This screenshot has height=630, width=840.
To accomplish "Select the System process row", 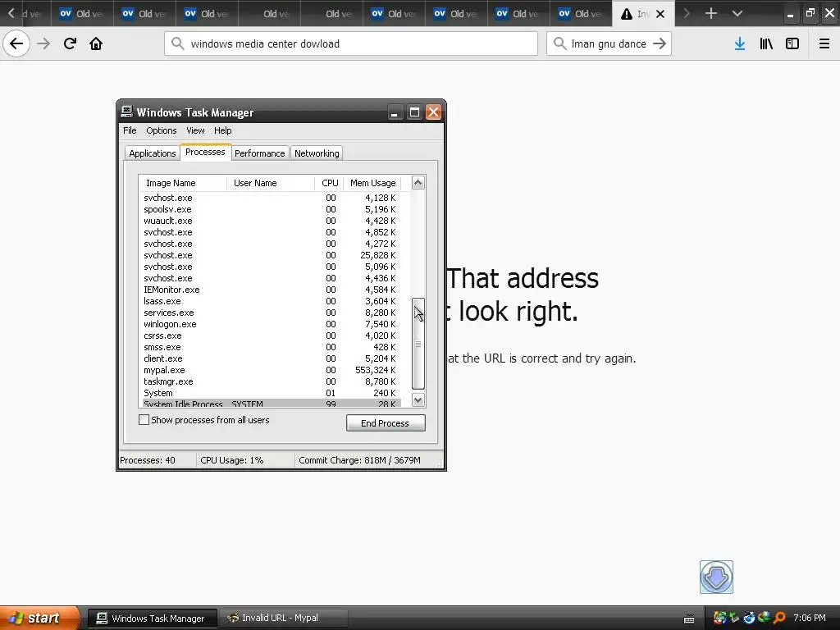I will click(270, 393).
